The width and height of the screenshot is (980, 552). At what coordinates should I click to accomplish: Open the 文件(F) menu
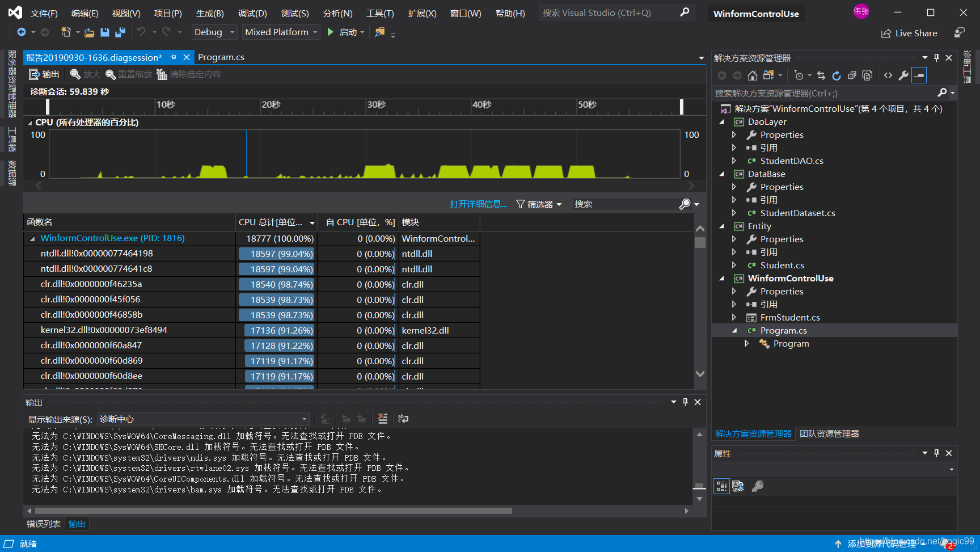44,13
